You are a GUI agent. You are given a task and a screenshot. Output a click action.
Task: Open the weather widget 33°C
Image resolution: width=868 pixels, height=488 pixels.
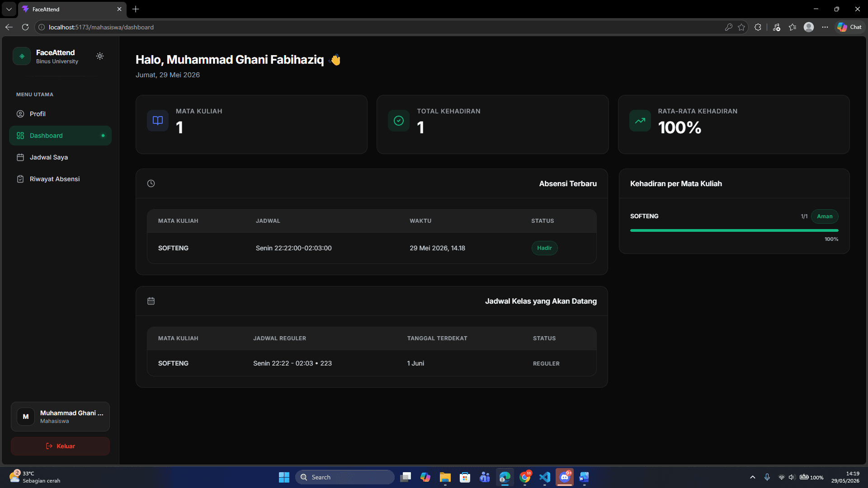click(x=35, y=477)
